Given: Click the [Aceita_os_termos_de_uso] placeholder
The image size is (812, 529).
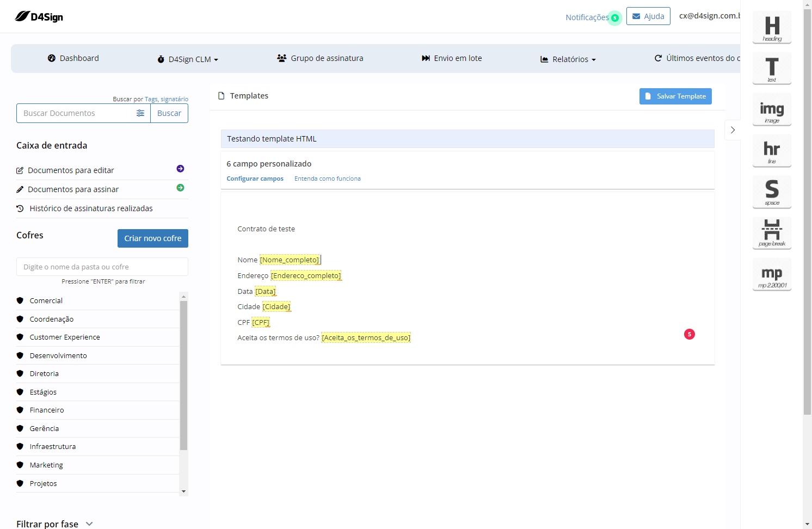Looking at the screenshot, I should click(x=366, y=338).
